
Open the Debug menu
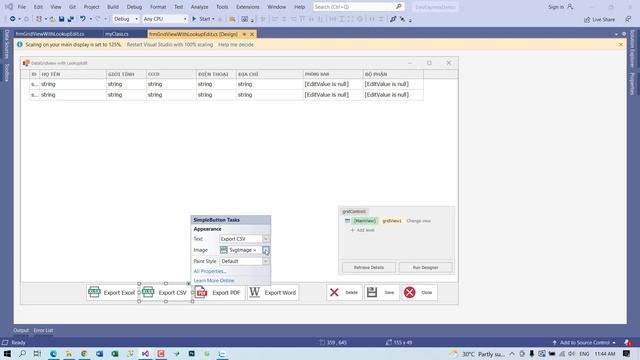click(x=134, y=7)
